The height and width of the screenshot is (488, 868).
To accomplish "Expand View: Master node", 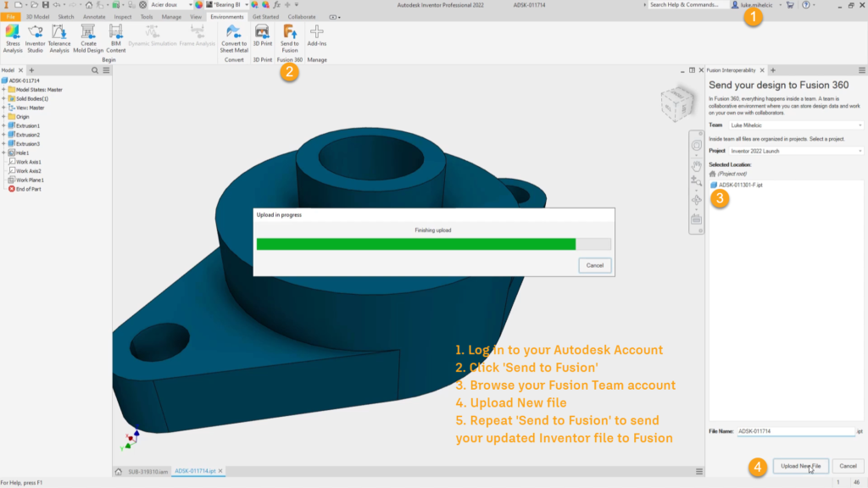I will pos(4,108).
